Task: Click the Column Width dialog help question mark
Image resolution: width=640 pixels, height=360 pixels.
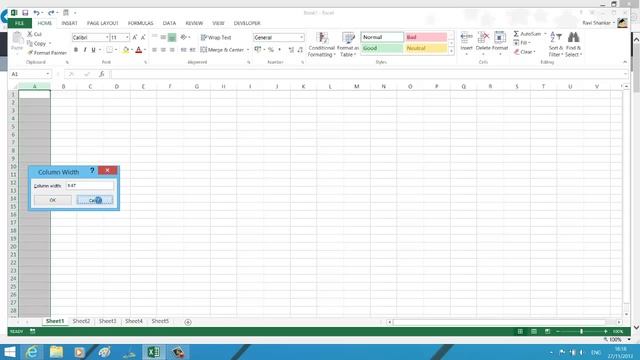Action: point(92,171)
